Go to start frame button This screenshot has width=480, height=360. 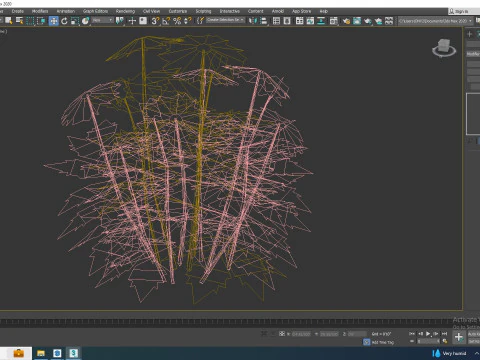(412, 334)
